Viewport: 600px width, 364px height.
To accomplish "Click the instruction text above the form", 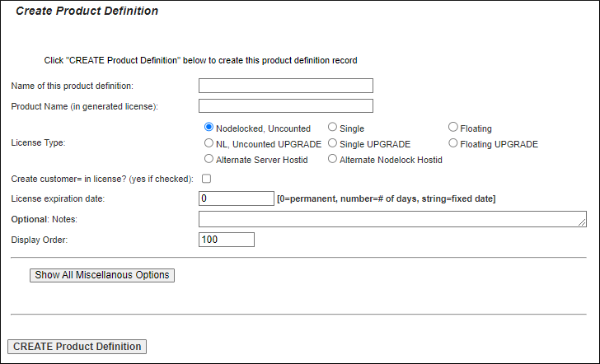I will 200,60.
